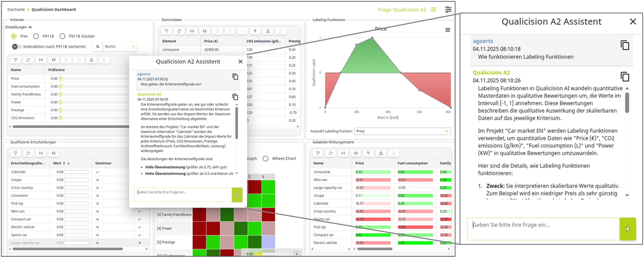The width and height of the screenshot is (644, 257).
Task: Choose the Wheel-Chart radio option
Action: tap(265, 158)
